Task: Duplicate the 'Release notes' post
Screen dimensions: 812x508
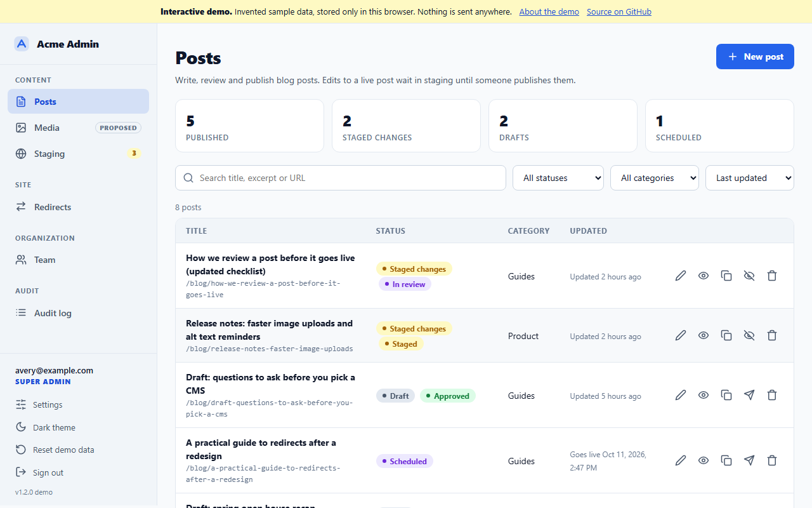Action: coord(726,335)
